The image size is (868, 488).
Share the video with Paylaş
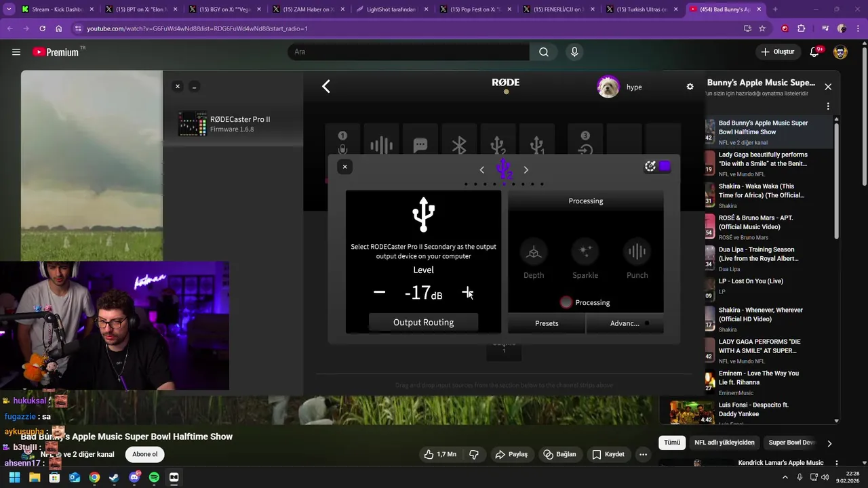pos(511,454)
